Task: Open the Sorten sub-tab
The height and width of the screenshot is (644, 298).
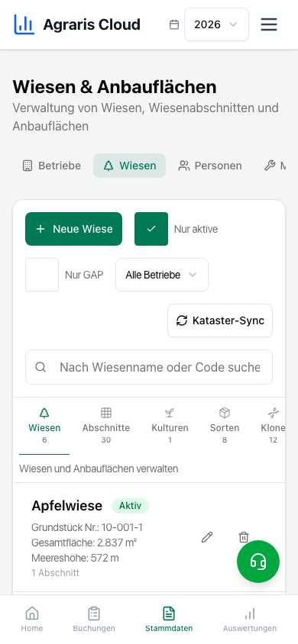Action: [225, 426]
